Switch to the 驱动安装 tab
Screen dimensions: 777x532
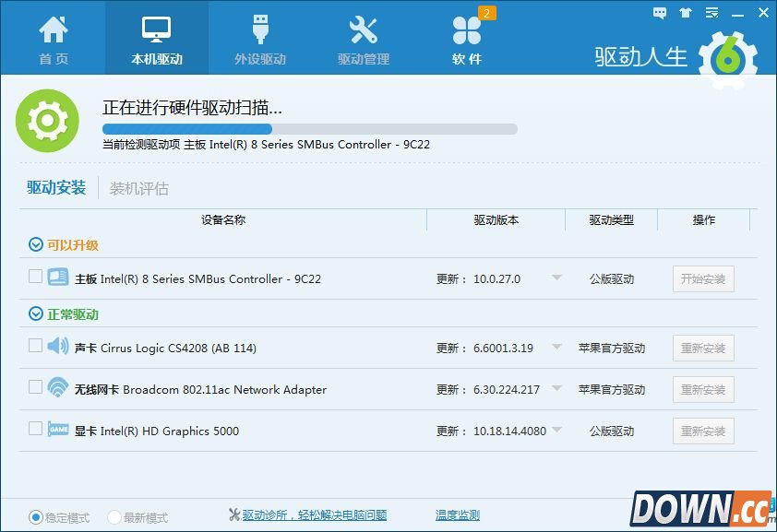56,188
